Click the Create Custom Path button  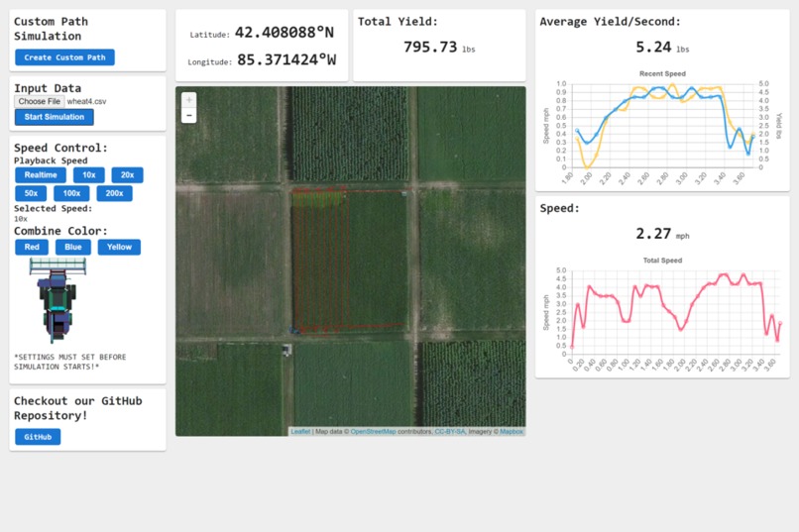coord(64,57)
